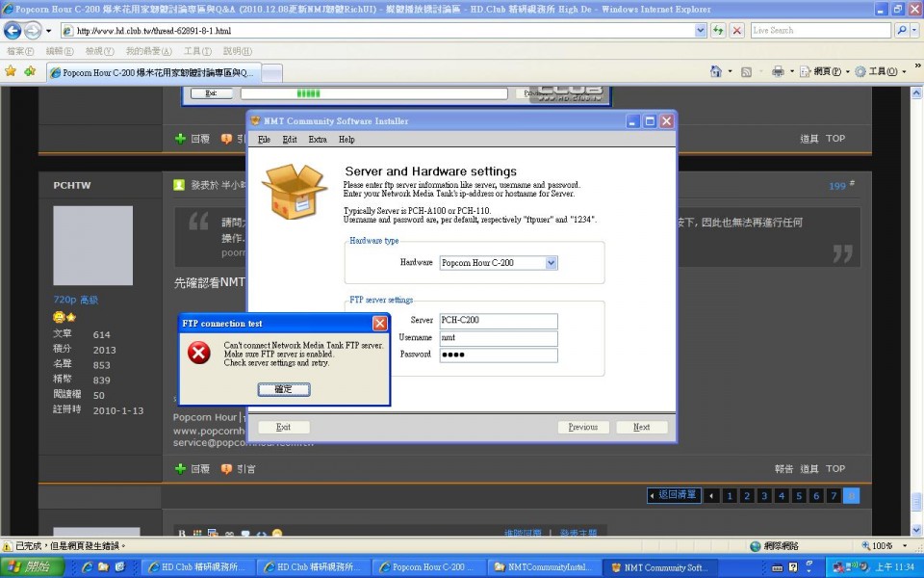924x578 pixels.
Task: Click the Favorites star icon
Action: click(x=11, y=71)
